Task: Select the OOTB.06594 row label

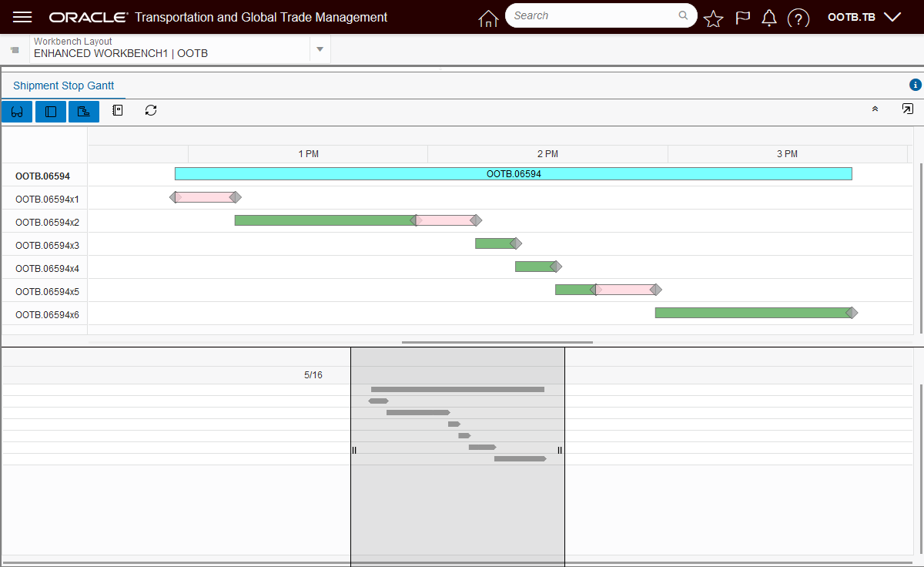Action: tap(42, 176)
